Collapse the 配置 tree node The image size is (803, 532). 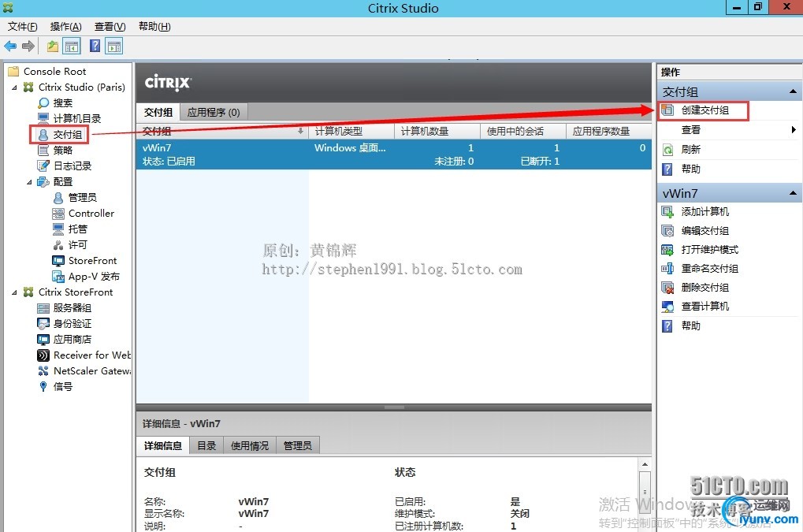[29, 182]
